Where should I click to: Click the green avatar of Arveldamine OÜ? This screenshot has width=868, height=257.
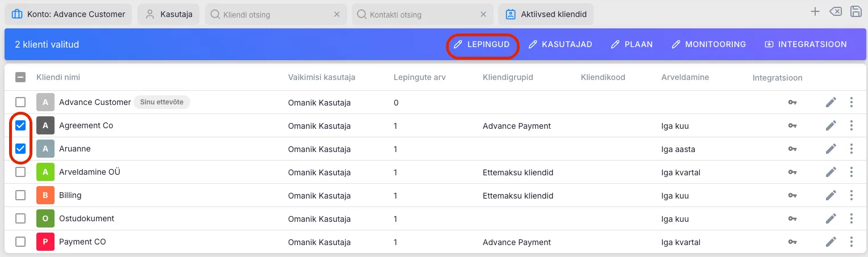click(x=45, y=172)
